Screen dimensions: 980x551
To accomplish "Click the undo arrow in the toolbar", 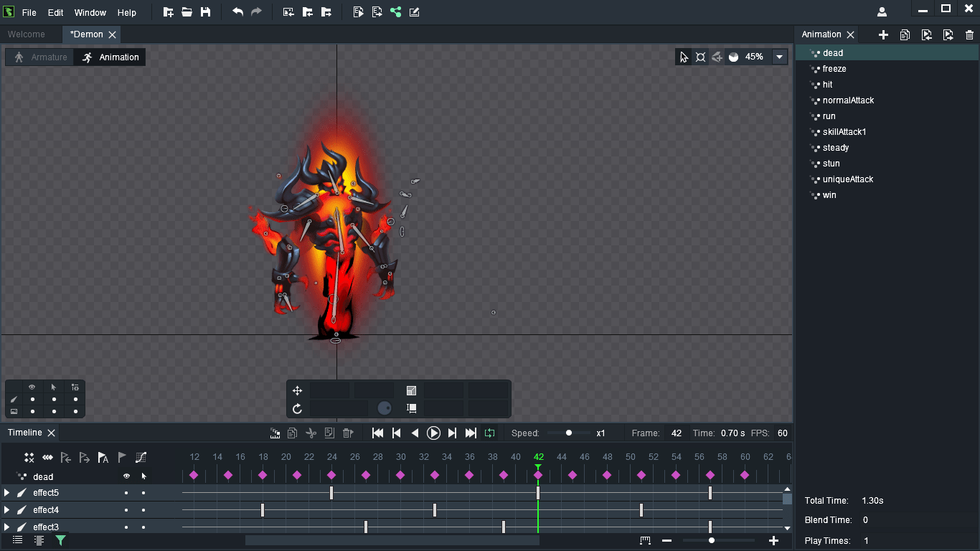I will (x=237, y=12).
